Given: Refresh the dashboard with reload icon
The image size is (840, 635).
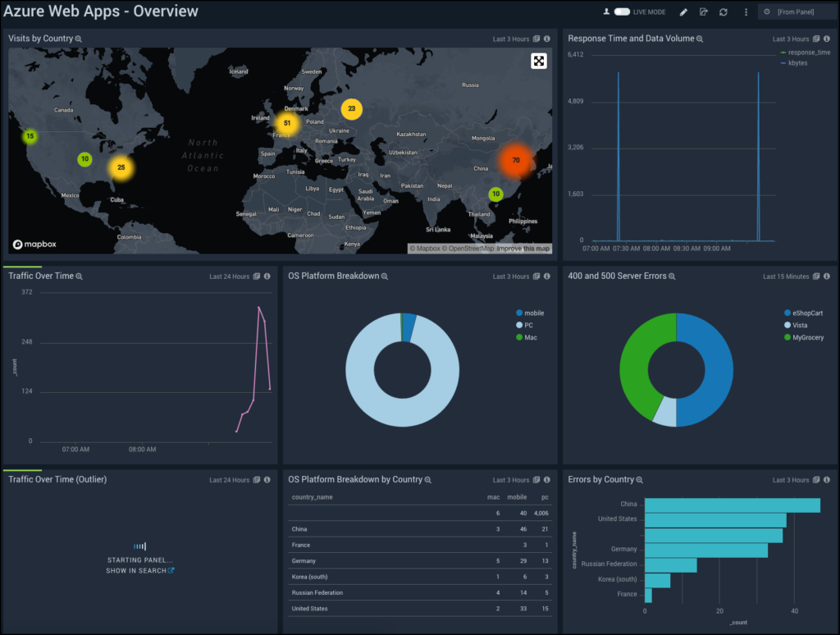Looking at the screenshot, I should (724, 11).
